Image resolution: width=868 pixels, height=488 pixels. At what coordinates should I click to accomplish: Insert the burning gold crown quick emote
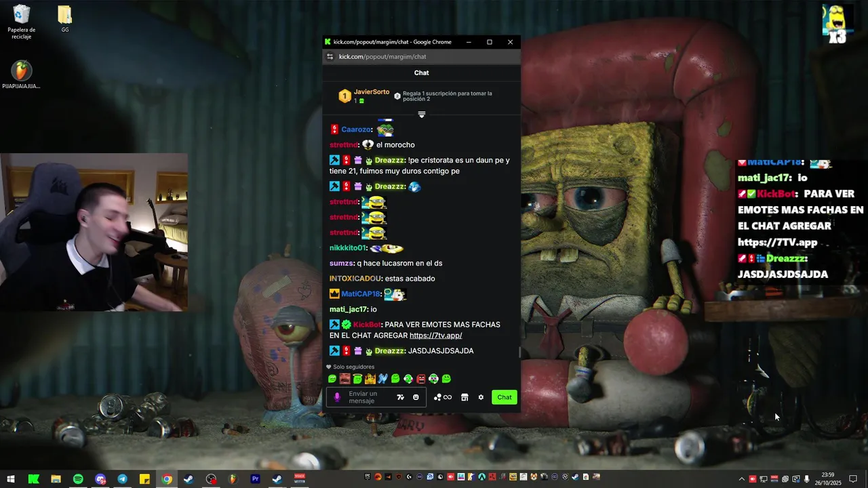point(370,379)
